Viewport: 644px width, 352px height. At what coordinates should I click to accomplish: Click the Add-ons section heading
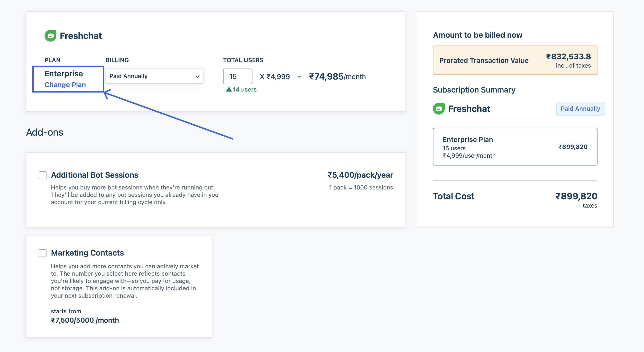45,132
